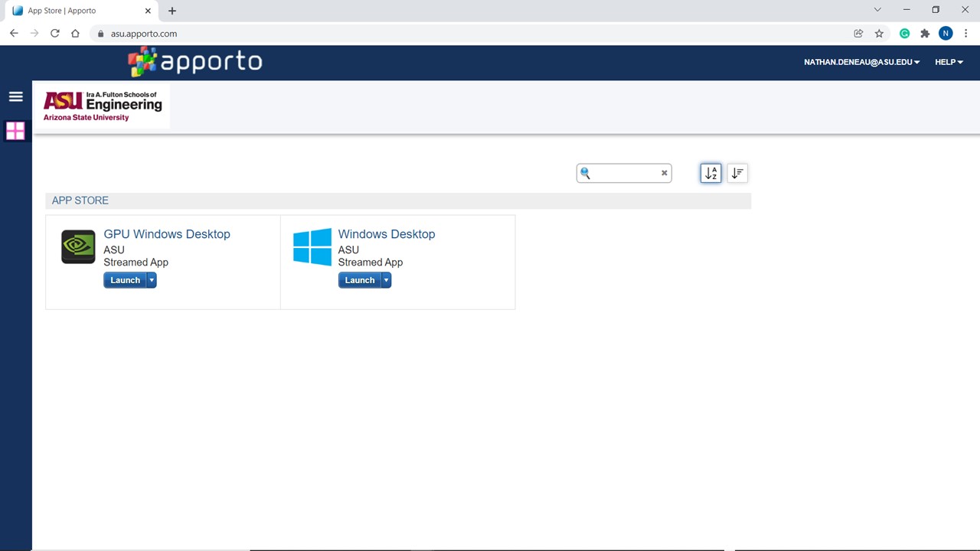This screenshot has height=551, width=980.
Task: Open the tab search chevron
Action: 877,10
